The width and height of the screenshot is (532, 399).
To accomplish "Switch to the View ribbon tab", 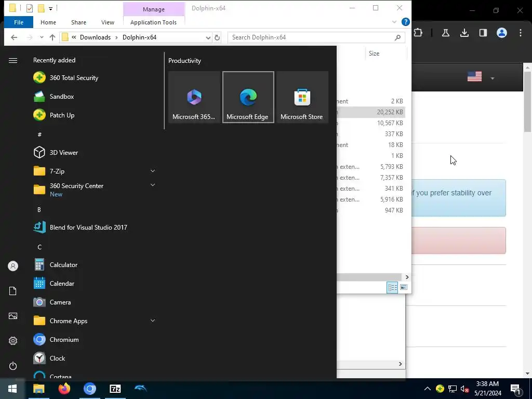I will tap(108, 22).
